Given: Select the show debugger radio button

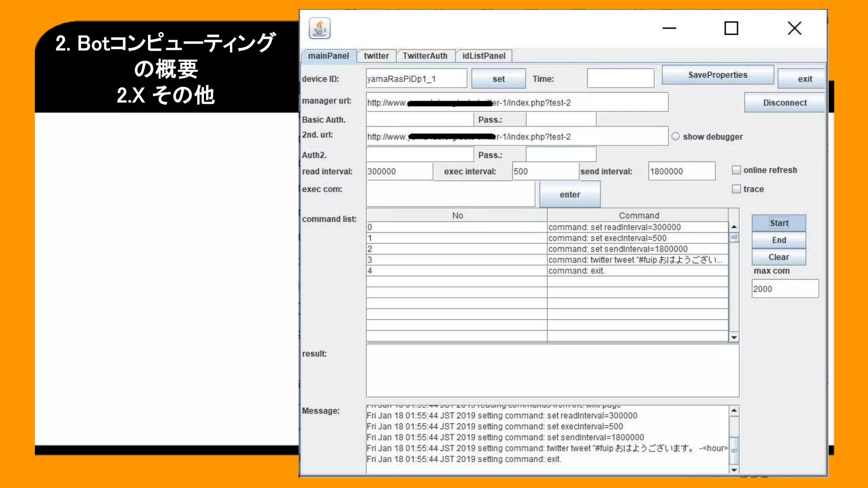Looking at the screenshot, I should click(x=676, y=136).
